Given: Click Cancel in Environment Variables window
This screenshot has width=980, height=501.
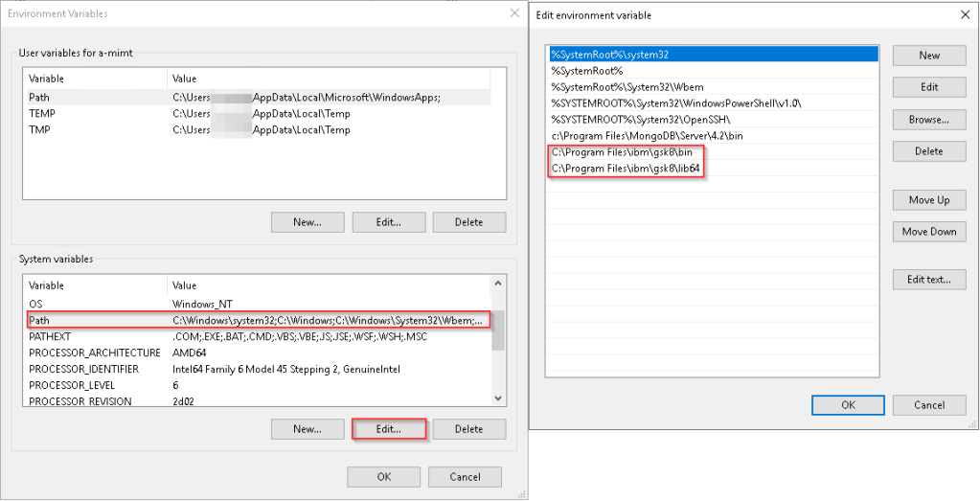Looking at the screenshot, I should click(465, 477).
